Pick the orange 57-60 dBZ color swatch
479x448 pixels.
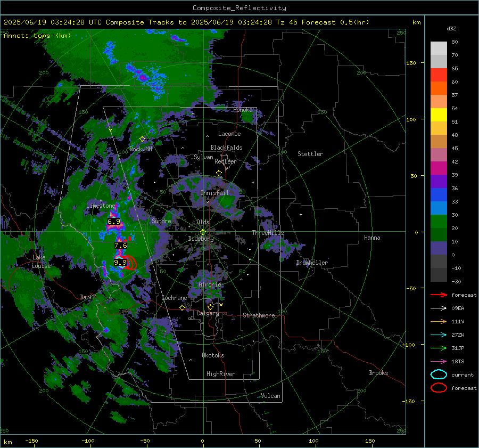point(439,88)
